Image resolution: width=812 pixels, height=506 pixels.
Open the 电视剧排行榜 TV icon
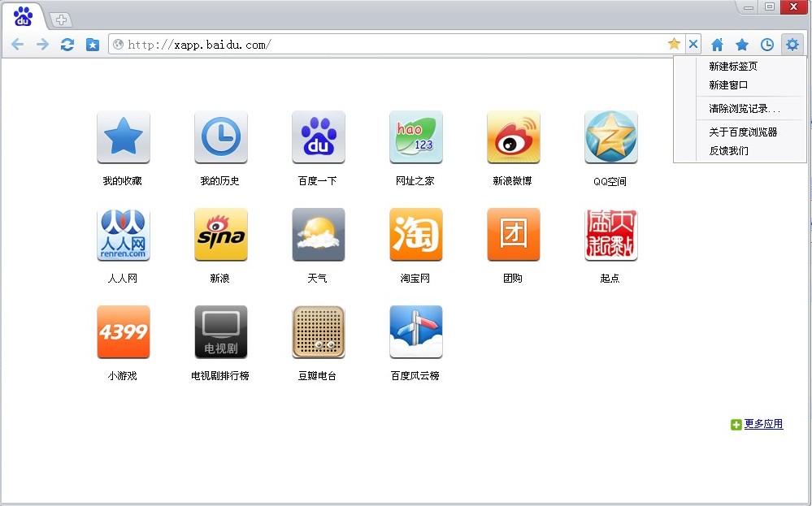pos(220,331)
